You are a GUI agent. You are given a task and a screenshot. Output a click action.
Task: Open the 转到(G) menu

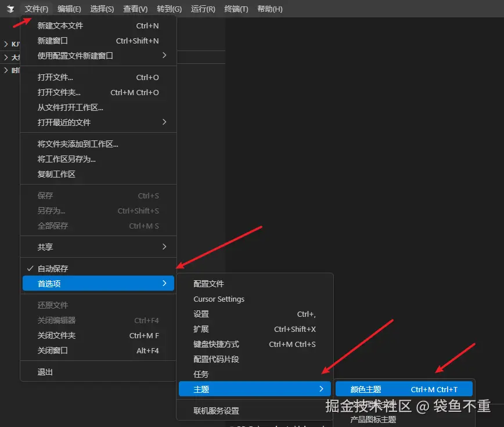pos(169,9)
